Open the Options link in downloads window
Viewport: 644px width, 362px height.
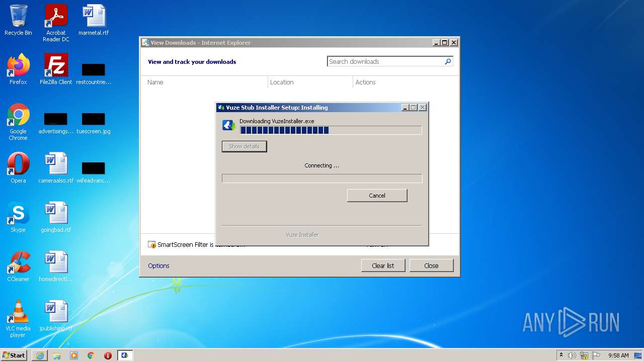click(x=158, y=265)
